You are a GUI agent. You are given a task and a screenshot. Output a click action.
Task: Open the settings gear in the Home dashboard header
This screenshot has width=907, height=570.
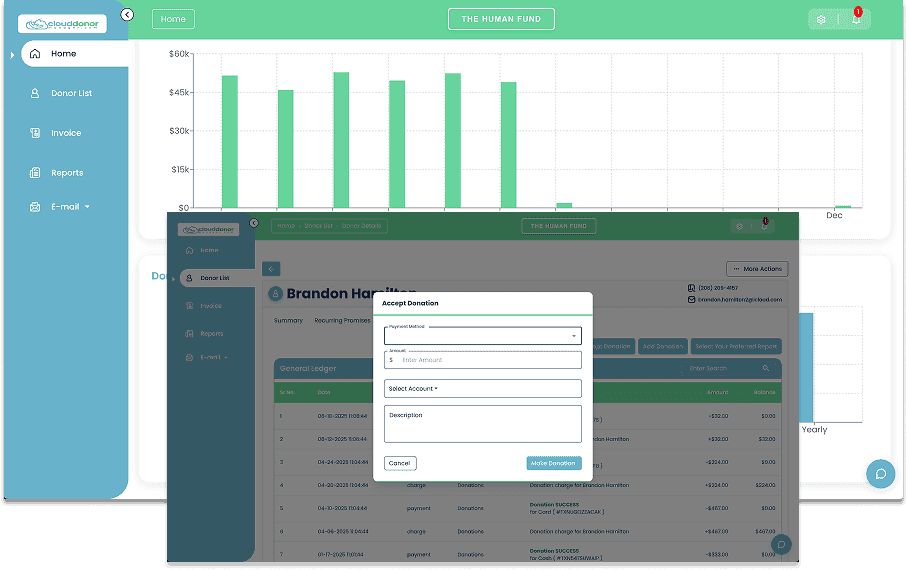pos(821,19)
